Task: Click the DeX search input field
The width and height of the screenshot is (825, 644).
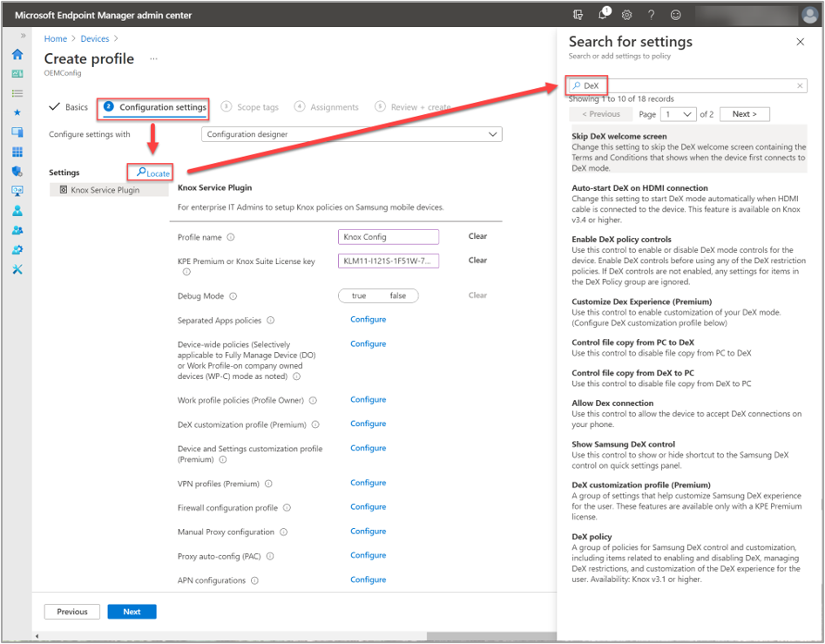Action: [687, 85]
